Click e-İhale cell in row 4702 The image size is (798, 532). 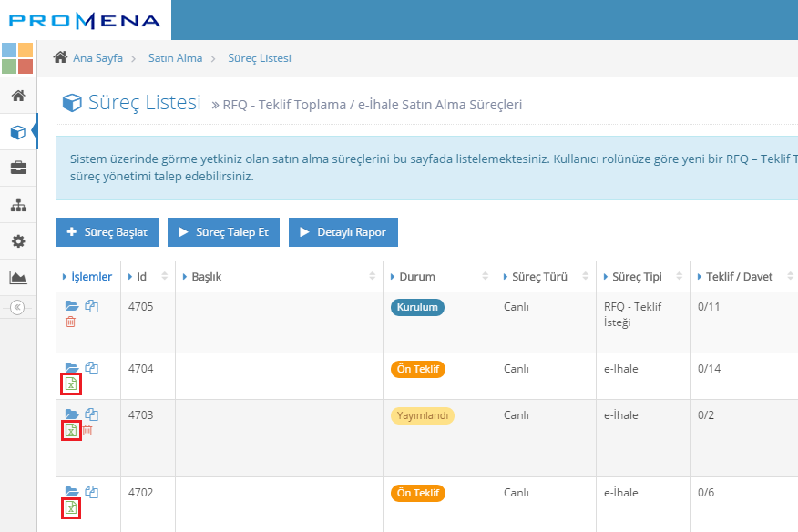[x=621, y=492]
